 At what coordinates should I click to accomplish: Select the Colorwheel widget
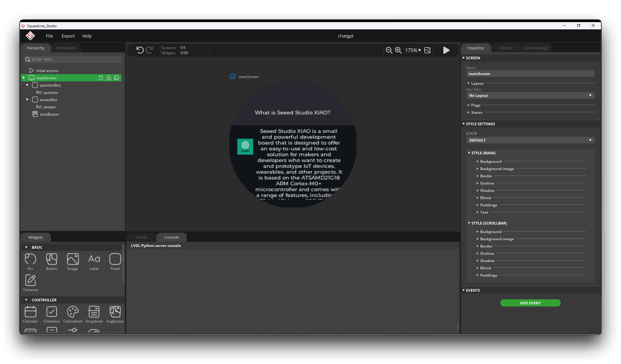point(73,315)
